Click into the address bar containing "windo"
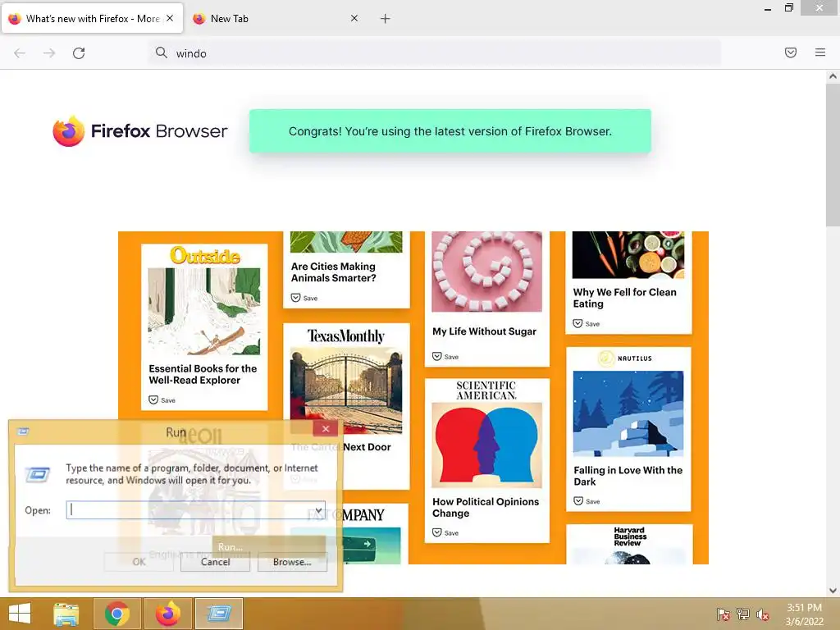Image resolution: width=840 pixels, height=630 pixels. click(434, 53)
